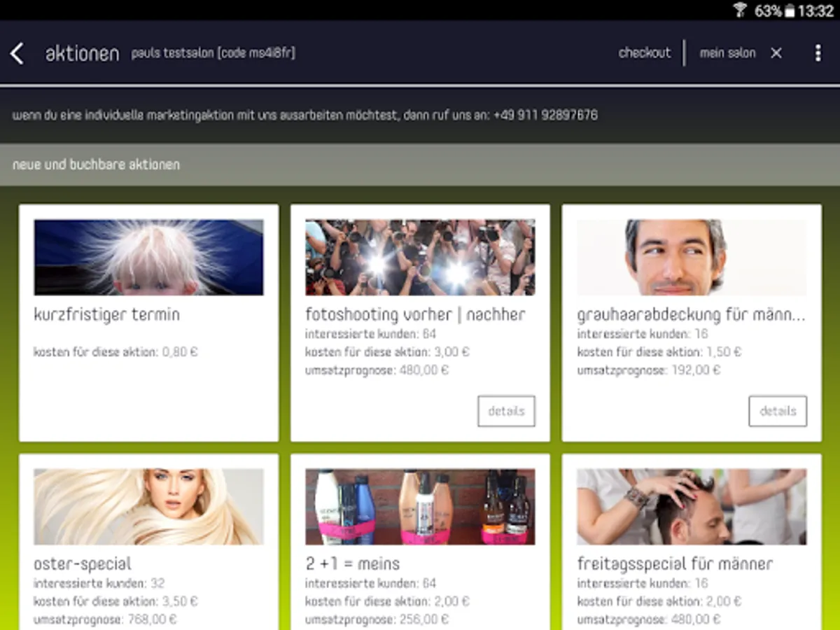
Task: Tap the 63% battery percentage
Action: tap(768, 10)
